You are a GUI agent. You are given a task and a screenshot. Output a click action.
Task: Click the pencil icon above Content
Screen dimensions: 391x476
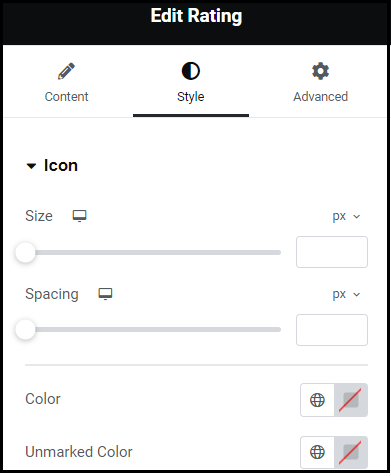tap(66, 71)
